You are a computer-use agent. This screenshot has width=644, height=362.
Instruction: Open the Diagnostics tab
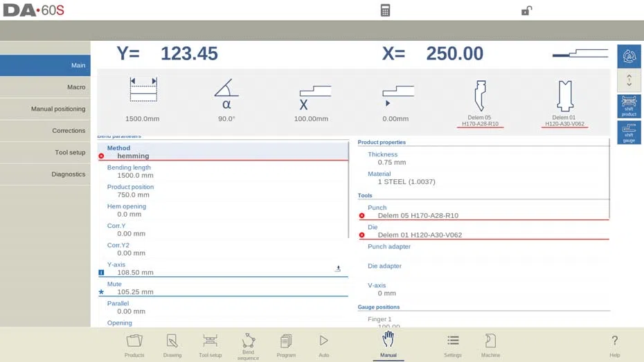45,174
